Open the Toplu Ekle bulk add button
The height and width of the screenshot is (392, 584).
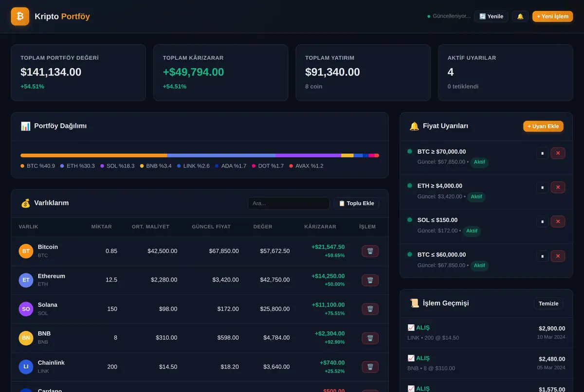tap(356, 203)
